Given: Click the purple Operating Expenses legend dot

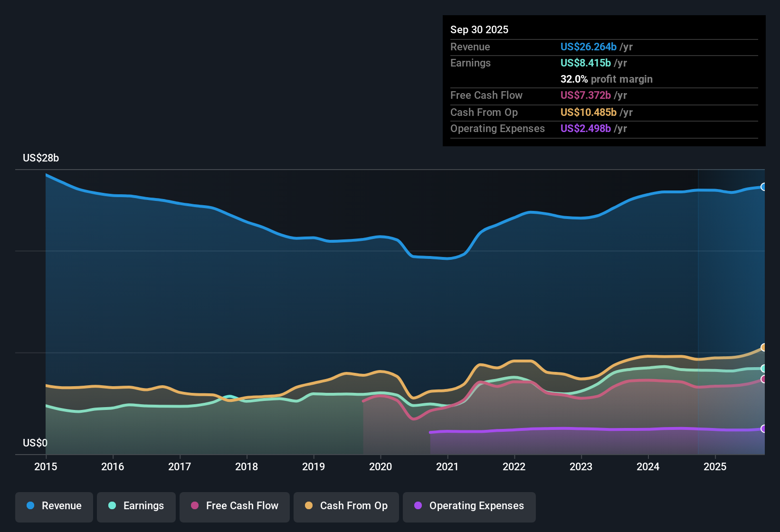Looking at the screenshot, I should pyautogui.click(x=418, y=506).
